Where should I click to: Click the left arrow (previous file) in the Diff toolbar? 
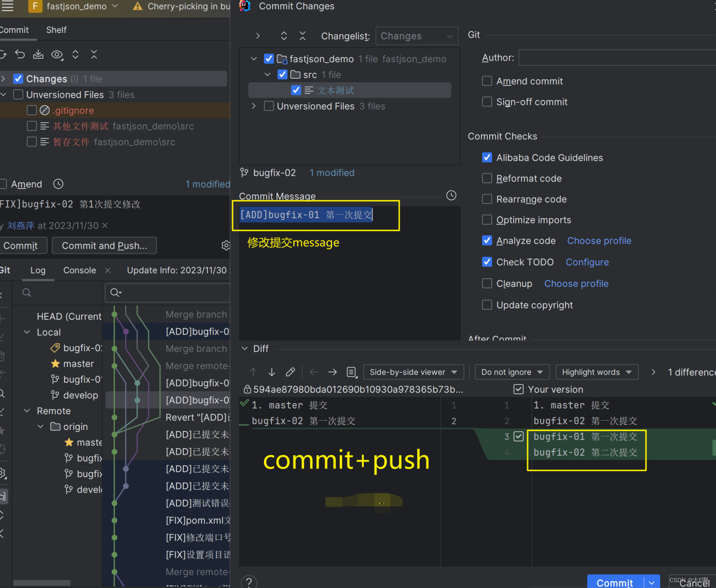(x=314, y=372)
